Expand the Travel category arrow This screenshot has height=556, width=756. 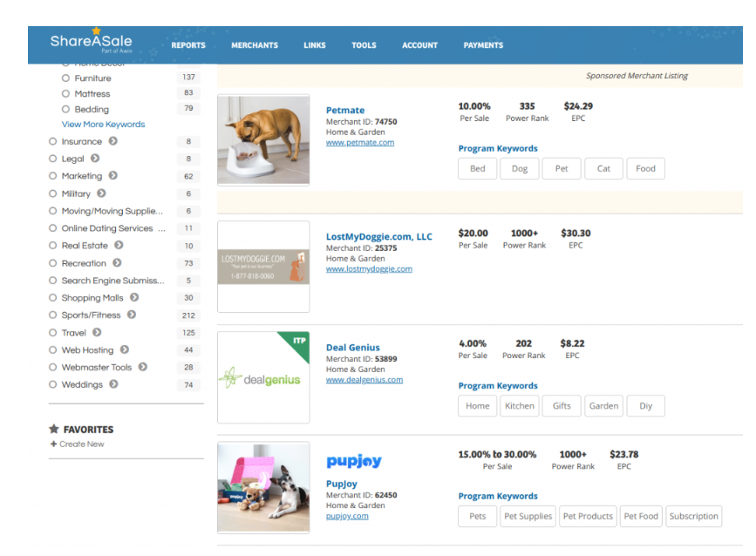click(97, 332)
